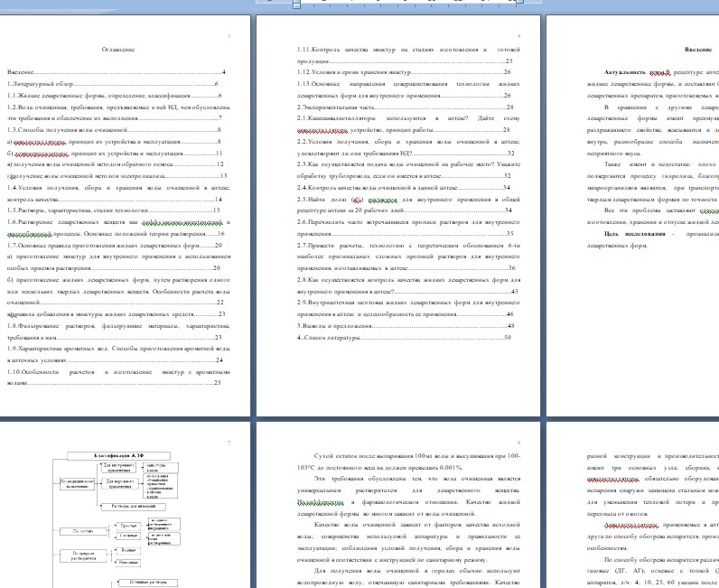Click the '2.Экспериментальная часть' contents line
719x588 pixels.
(406, 107)
